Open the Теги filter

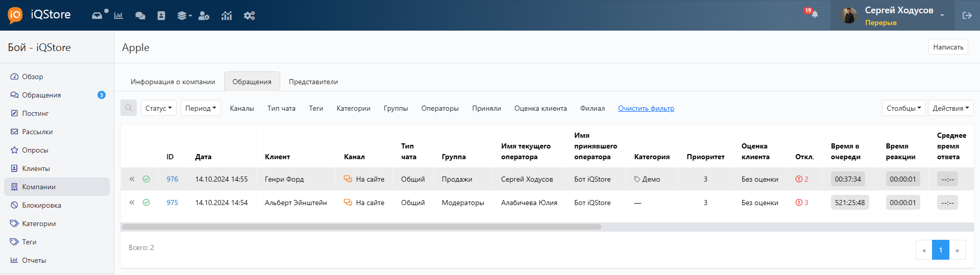316,108
